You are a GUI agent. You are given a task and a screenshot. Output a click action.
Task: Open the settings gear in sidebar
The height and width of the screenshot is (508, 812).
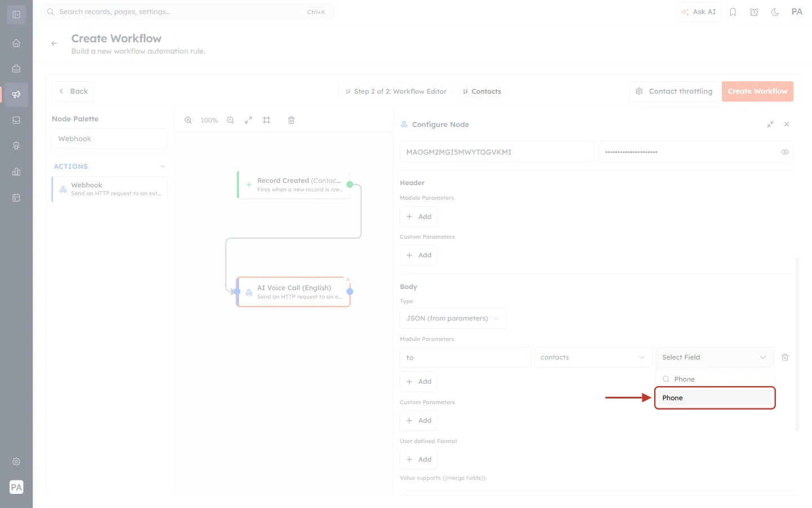tap(16, 462)
